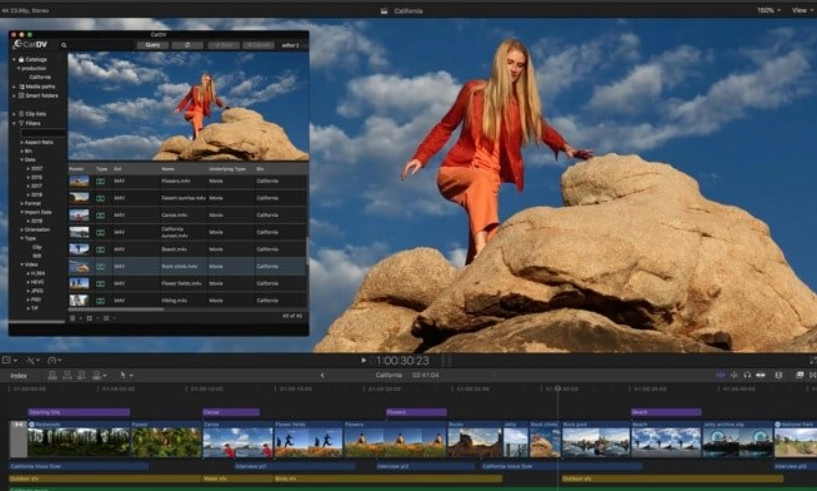Click the filmstrip view icon in CatDV footer
This screenshot has height=491, width=817.
coord(106,318)
